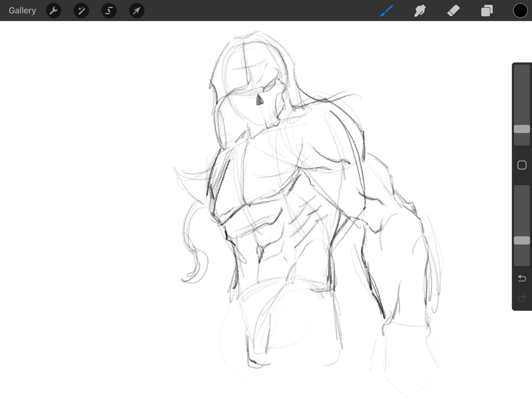Click the brush opacity slider handle

(x=522, y=240)
